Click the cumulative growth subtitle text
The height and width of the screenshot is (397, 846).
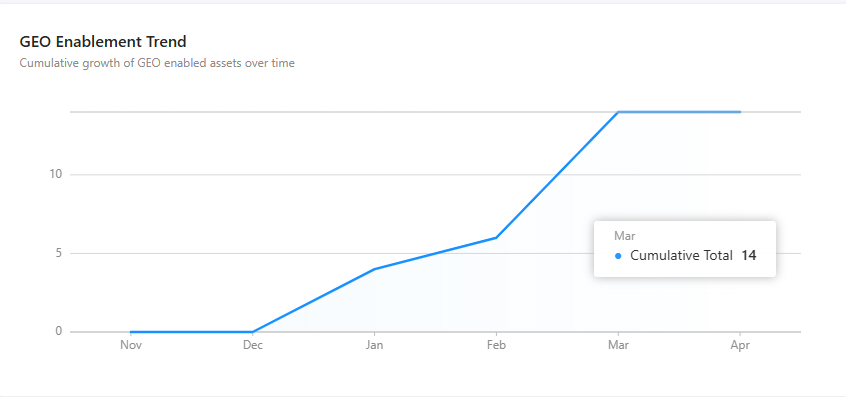coord(157,63)
